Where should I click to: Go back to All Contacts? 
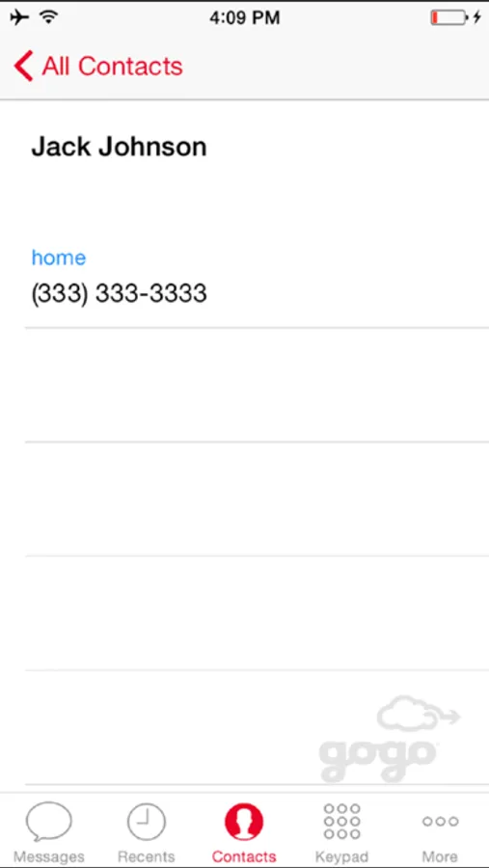point(98,66)
